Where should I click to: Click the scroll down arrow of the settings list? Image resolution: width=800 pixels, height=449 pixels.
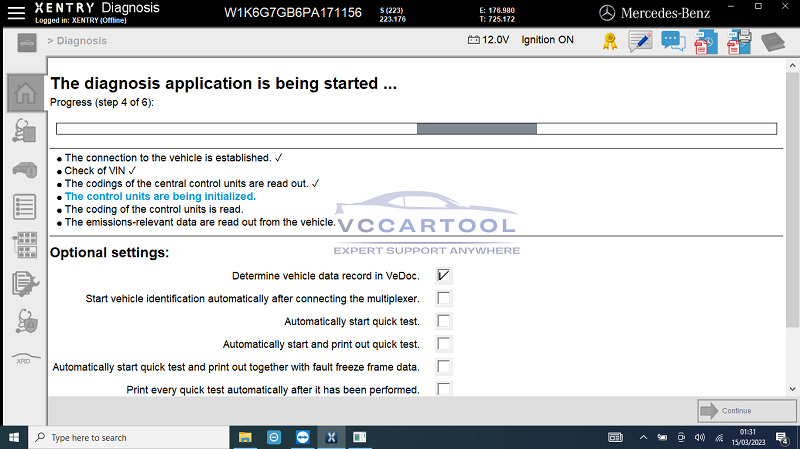[792, 389]
